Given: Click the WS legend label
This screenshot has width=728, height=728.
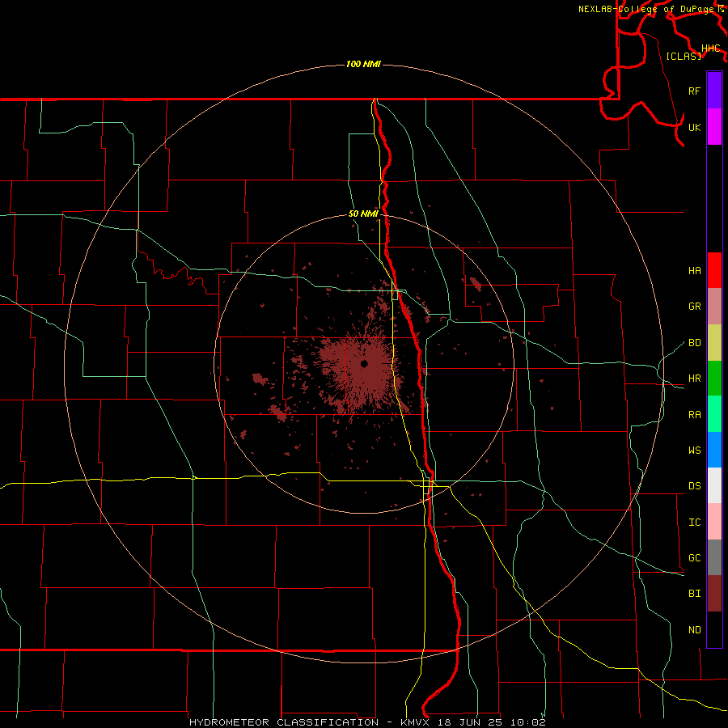Looking at the screenshot, I should tap(694, 451).
